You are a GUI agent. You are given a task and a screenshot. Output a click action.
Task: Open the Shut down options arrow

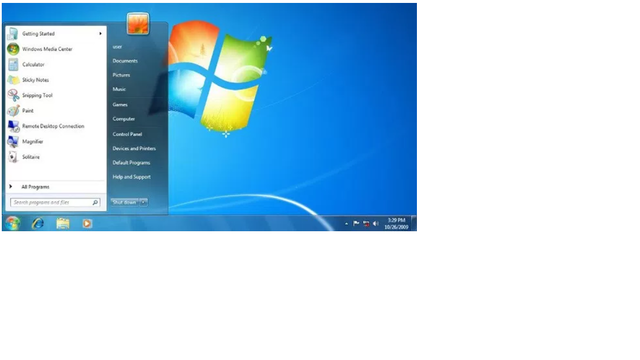point(144,202)
